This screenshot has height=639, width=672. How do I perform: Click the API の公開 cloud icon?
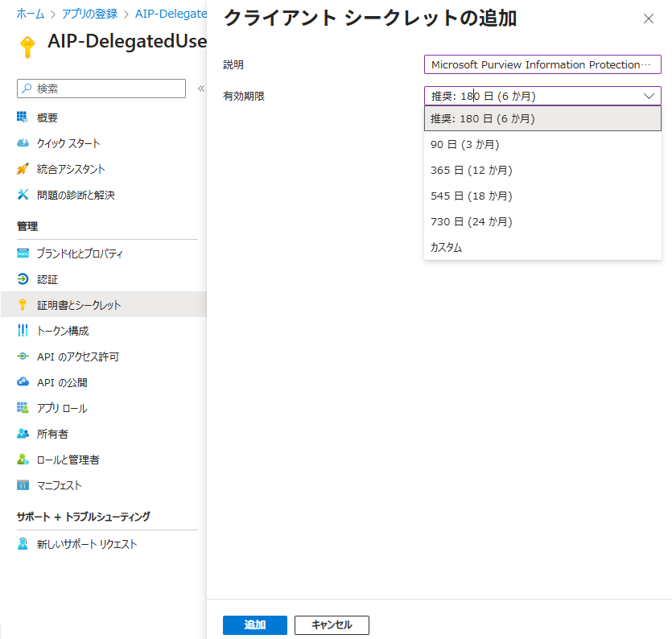[23, 381]
